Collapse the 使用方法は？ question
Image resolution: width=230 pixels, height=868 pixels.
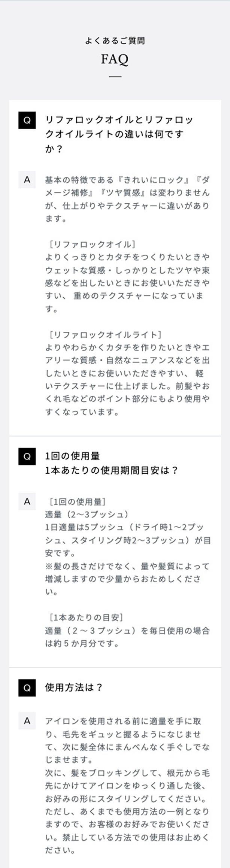pos(74,688)
